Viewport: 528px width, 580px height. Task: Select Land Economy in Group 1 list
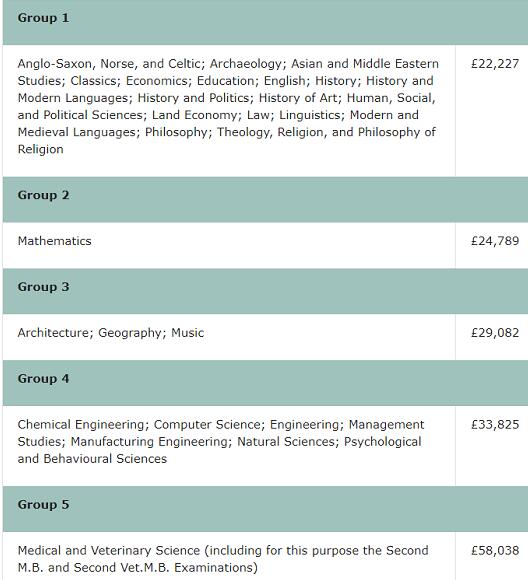pyautogui.click(x=195, y=115)
